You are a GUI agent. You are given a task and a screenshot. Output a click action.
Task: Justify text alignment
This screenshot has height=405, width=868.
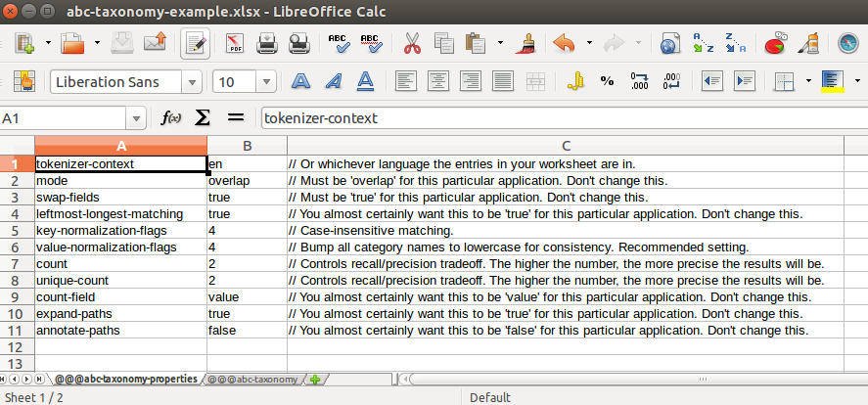click(x=503, y=82)
